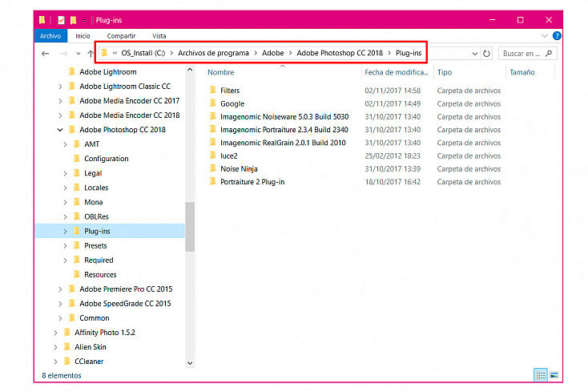Screen dimensions: 588x392
Task: Click the Forward navigation arrow
Action: [64, 54]
